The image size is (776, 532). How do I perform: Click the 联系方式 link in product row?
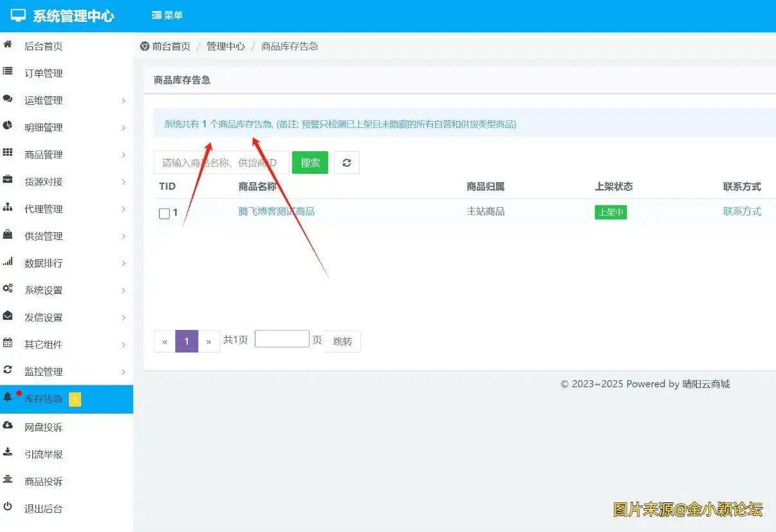(x=741, y=212)
